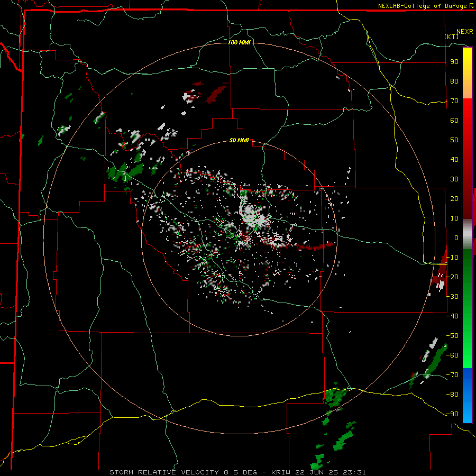The image size is (476, 476).
Task: Click the STORM RELATIVE VELOCITY footer caption
Action: (237, 472)
